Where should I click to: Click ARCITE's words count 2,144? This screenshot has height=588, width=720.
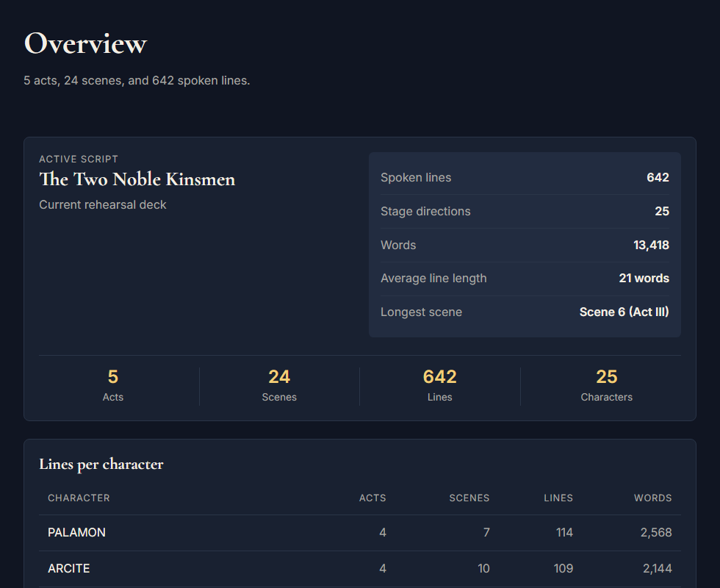pos(657,569)
